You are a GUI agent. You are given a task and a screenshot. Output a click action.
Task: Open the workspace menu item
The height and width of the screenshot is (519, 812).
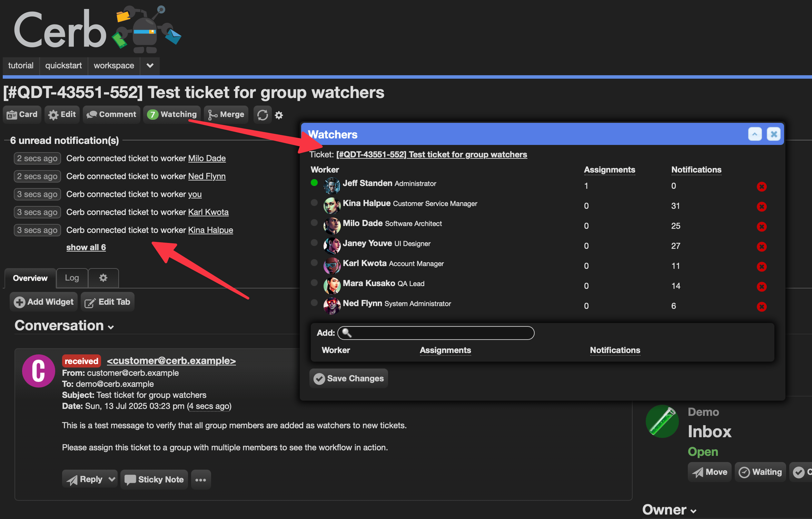[114, 66]
